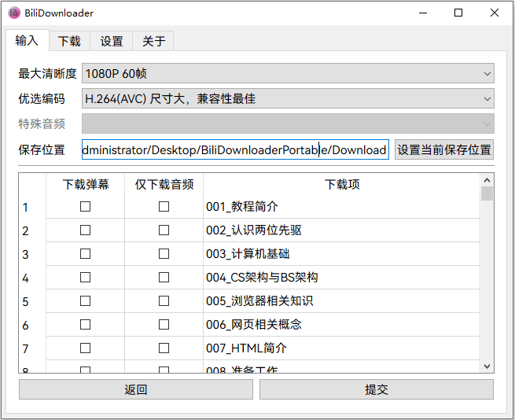Click the list scrollbar up arrow
The width and height of the screenshot is (515, 420).
click(x=487, y=180)
